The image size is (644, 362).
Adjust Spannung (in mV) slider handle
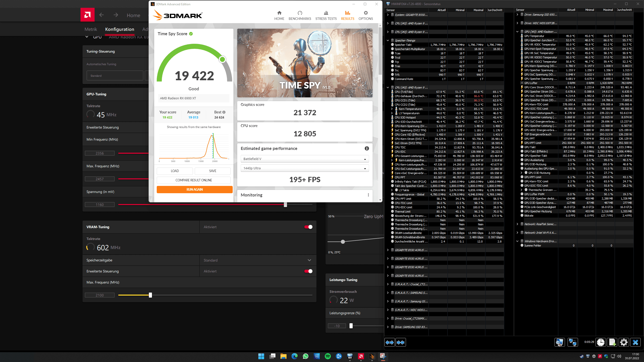click(x=285, y=205)
